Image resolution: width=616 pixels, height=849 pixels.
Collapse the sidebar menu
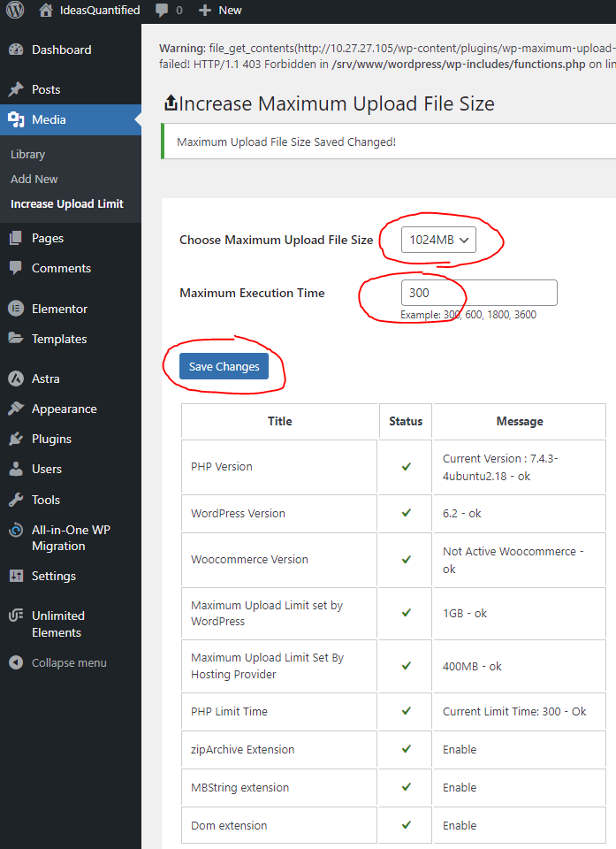(x=71, y=662)
